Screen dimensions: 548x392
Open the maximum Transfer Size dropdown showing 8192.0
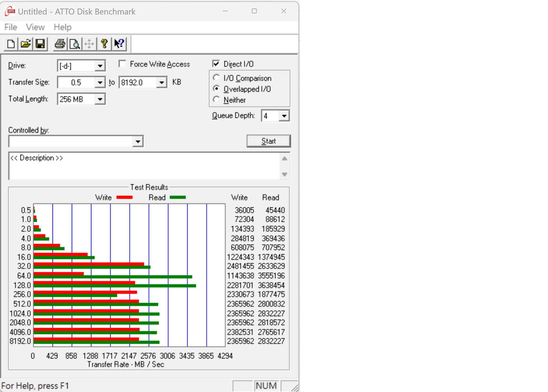[161, 83]
